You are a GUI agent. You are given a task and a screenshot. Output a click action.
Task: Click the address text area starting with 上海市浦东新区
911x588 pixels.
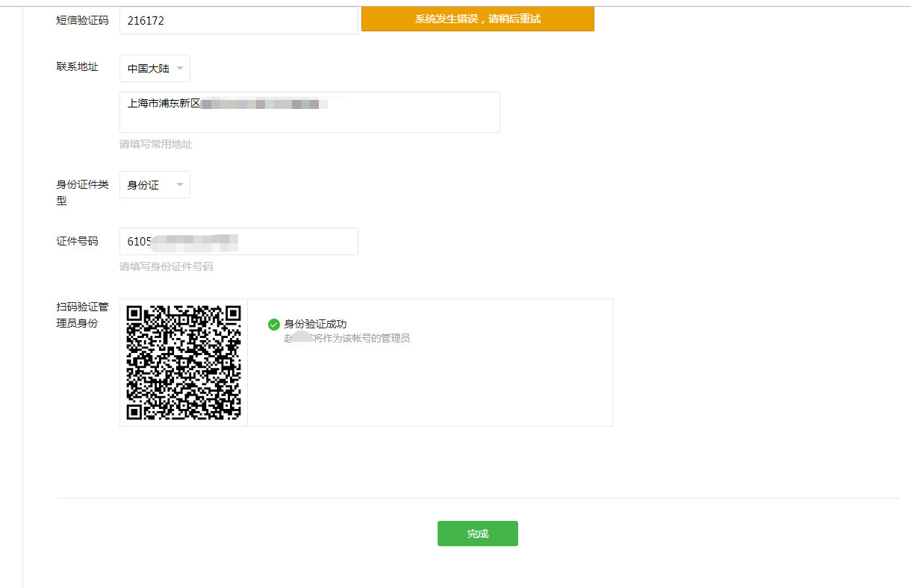coord(310,112)
